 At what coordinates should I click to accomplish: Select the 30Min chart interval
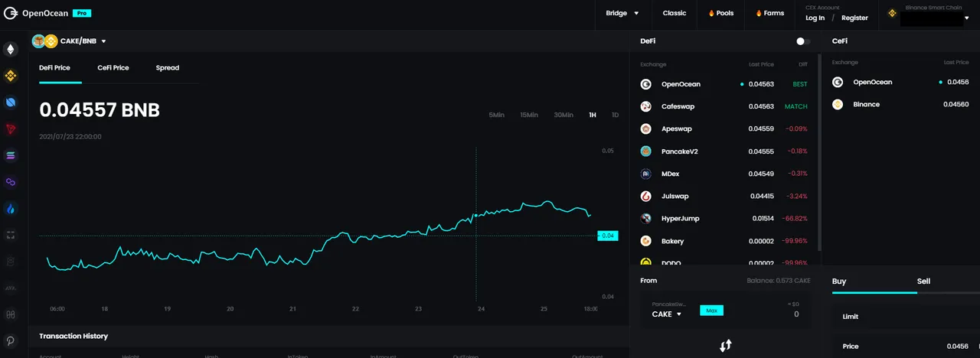pos(563,115)
